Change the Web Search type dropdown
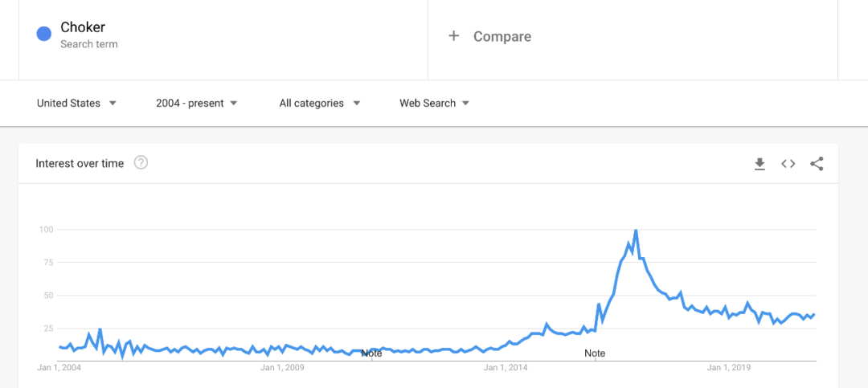 click(x=434, y=103)
